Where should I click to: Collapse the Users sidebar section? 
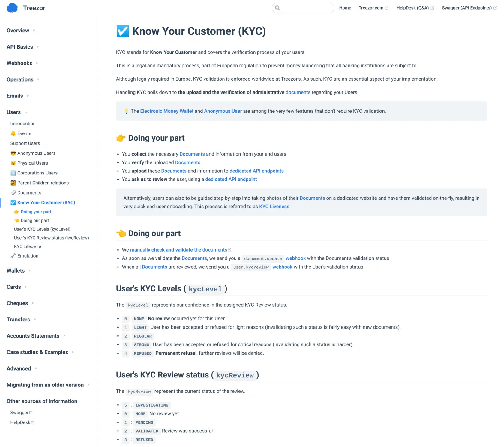tap(26, 112)
